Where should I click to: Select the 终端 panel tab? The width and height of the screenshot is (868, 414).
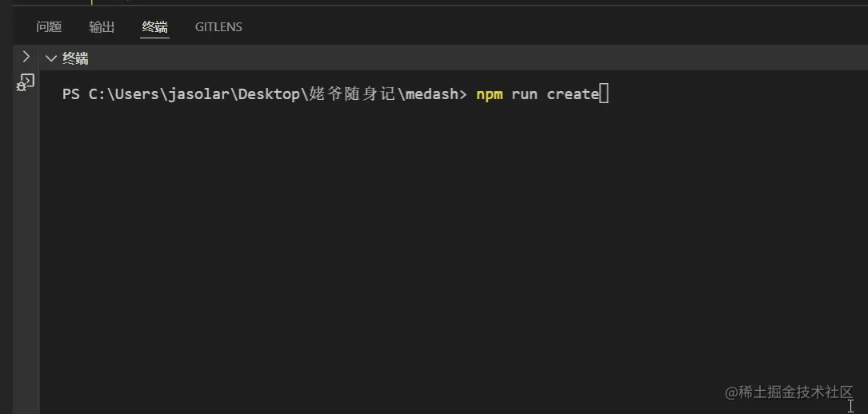(x=154, y=27)
